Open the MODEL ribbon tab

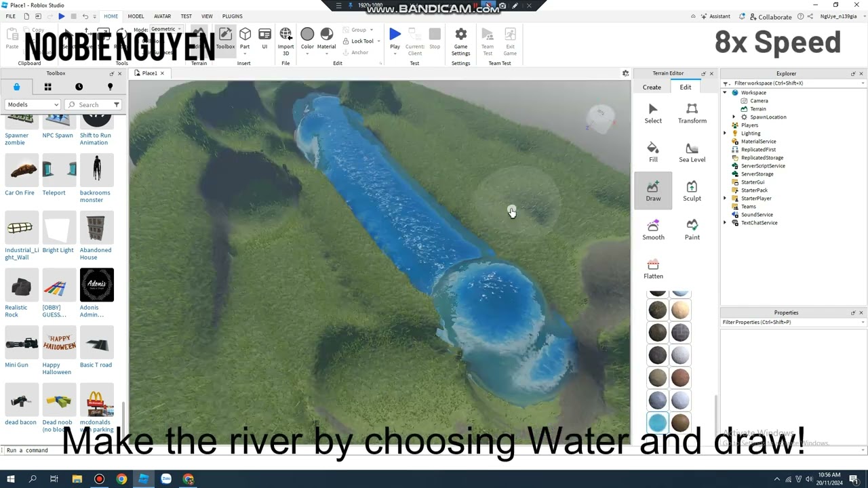[136, 16]
